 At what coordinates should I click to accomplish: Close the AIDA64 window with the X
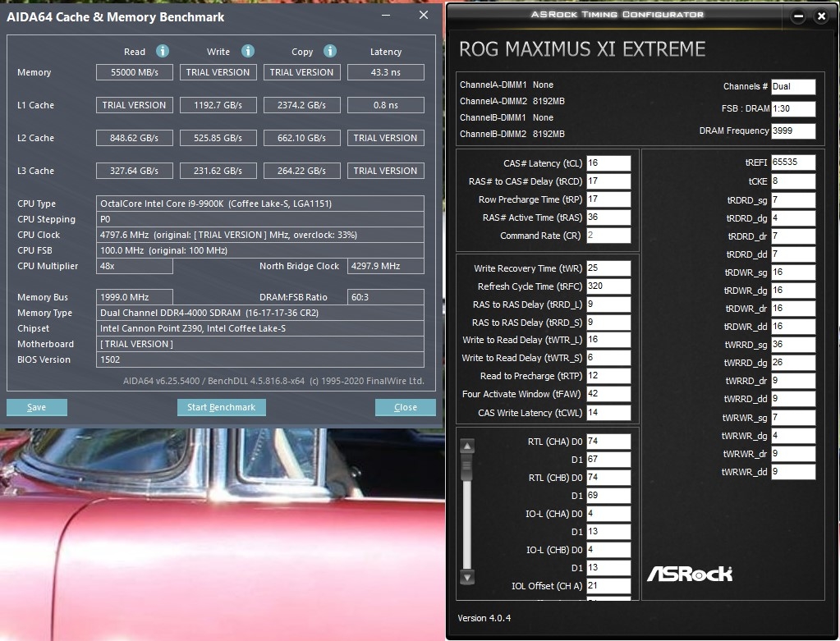(423, 15)
